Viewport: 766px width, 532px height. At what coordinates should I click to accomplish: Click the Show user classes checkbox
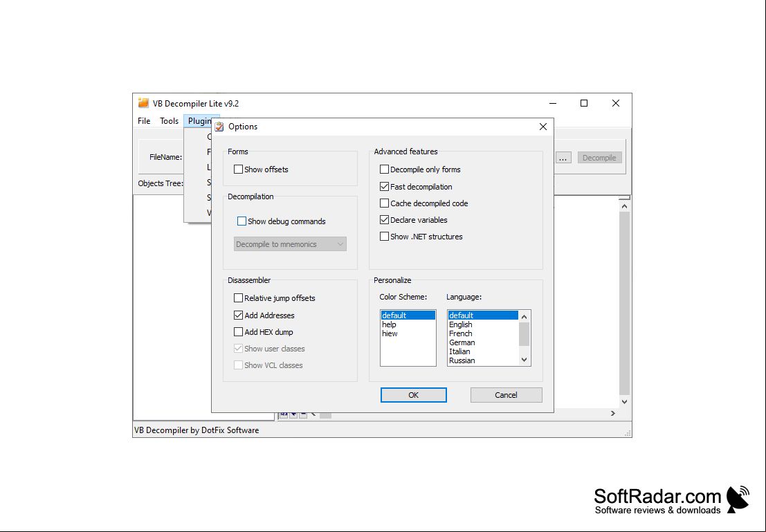239,349
